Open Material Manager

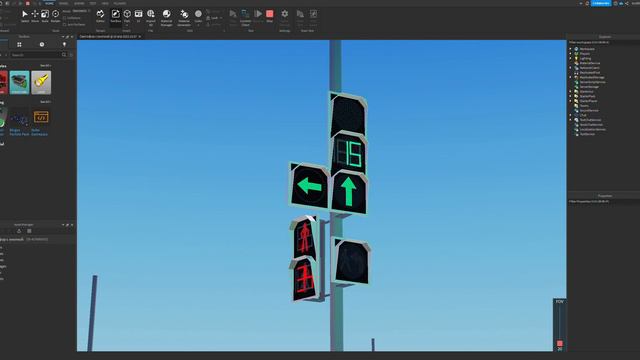[x=167, y=14]
